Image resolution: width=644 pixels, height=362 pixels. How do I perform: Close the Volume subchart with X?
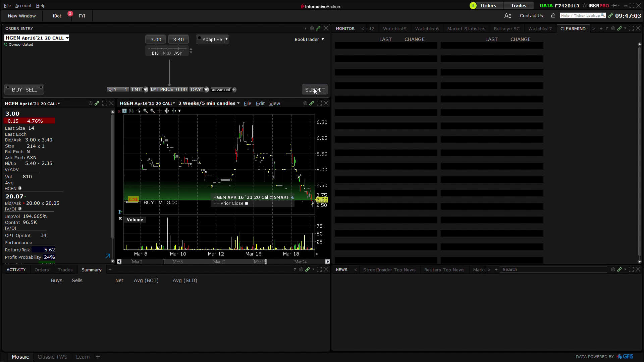(x=120, y=219)
